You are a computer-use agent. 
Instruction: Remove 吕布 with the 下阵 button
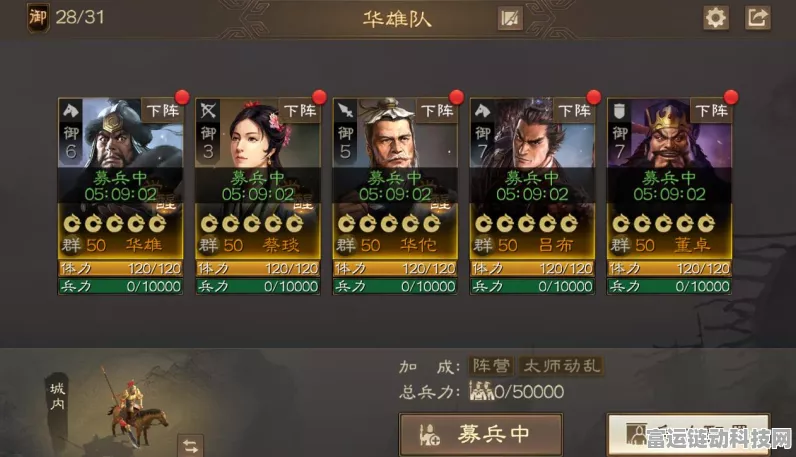[574, 110]
